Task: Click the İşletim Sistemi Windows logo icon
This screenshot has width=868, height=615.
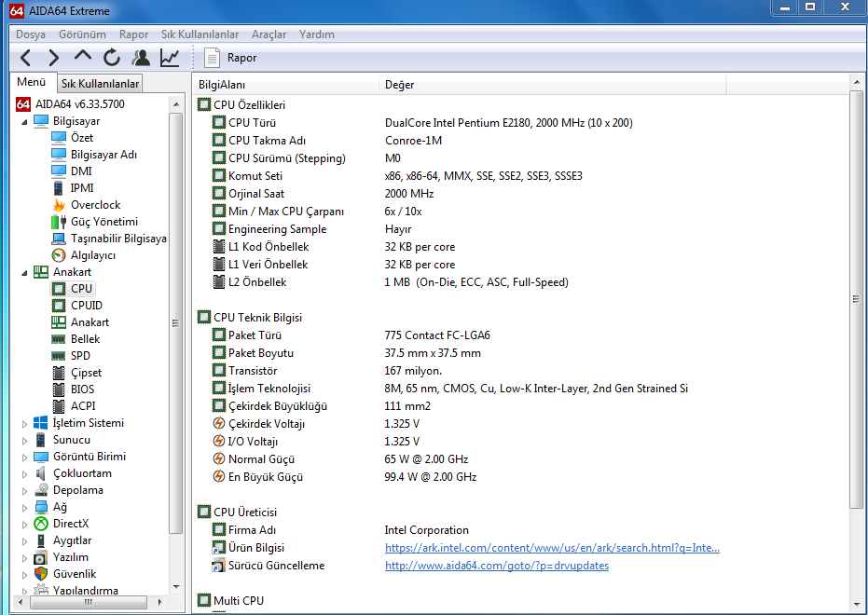Action: coord(40,423)
